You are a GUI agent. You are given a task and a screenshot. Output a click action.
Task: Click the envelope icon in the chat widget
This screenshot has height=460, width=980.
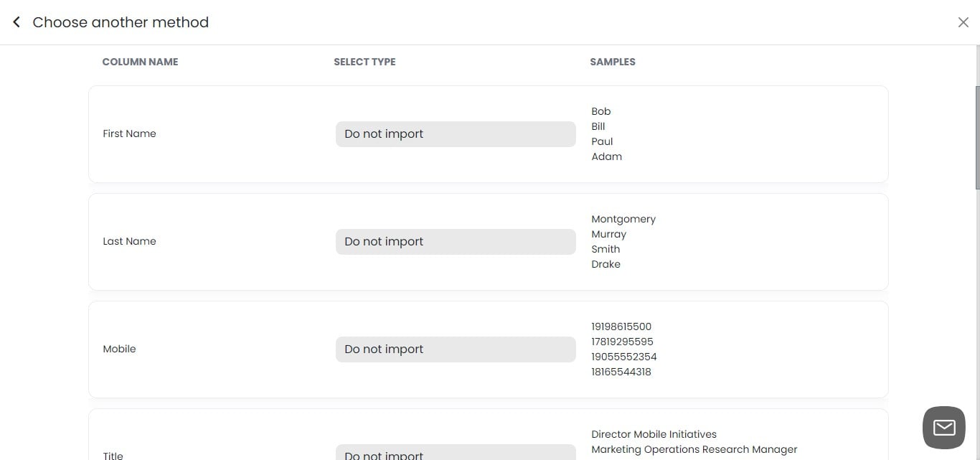coord(943,427)
